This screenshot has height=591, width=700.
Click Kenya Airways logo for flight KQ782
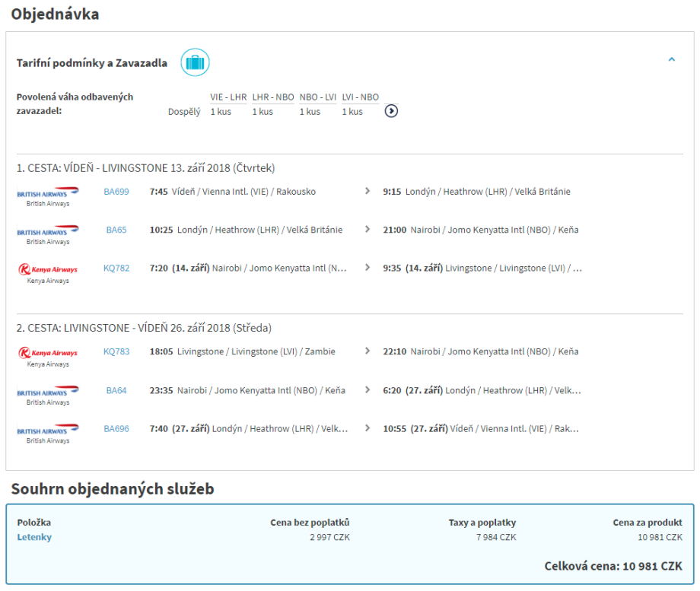tap(48, 270)
